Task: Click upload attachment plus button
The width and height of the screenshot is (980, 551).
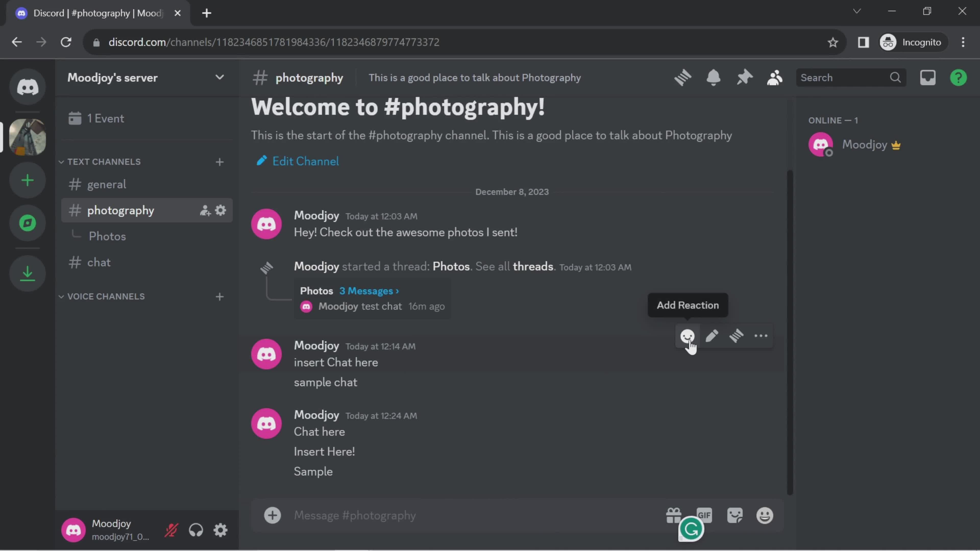Action: pos(272,515)
